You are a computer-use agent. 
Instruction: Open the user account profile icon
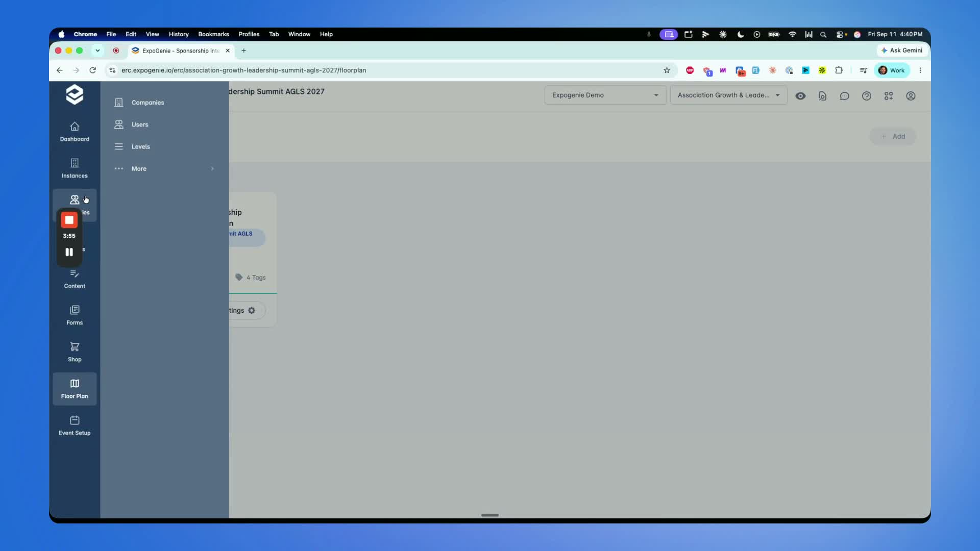[x=911, y=96]
